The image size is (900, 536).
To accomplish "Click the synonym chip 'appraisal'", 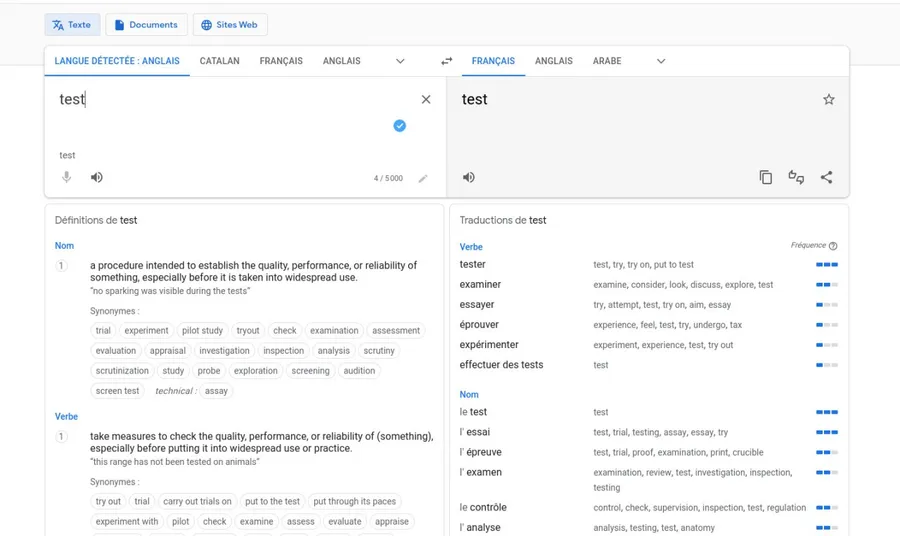I will pos(168,351).
